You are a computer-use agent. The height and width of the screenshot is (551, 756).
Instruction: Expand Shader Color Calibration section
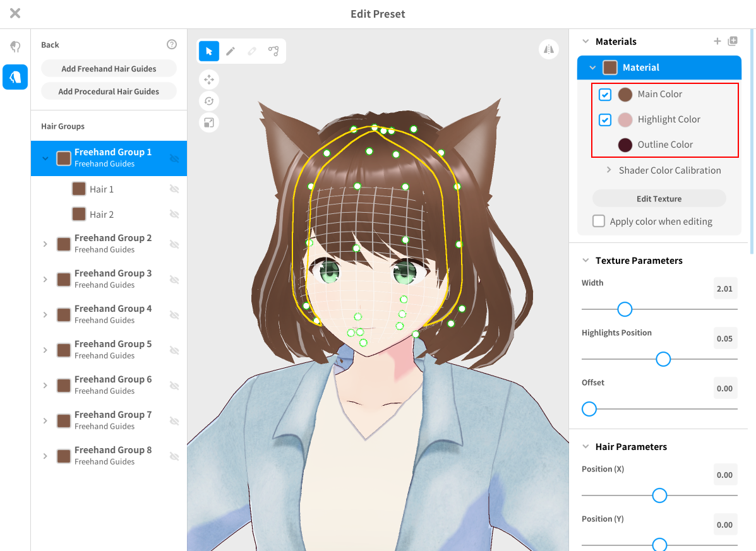click(x=609, y=170)
